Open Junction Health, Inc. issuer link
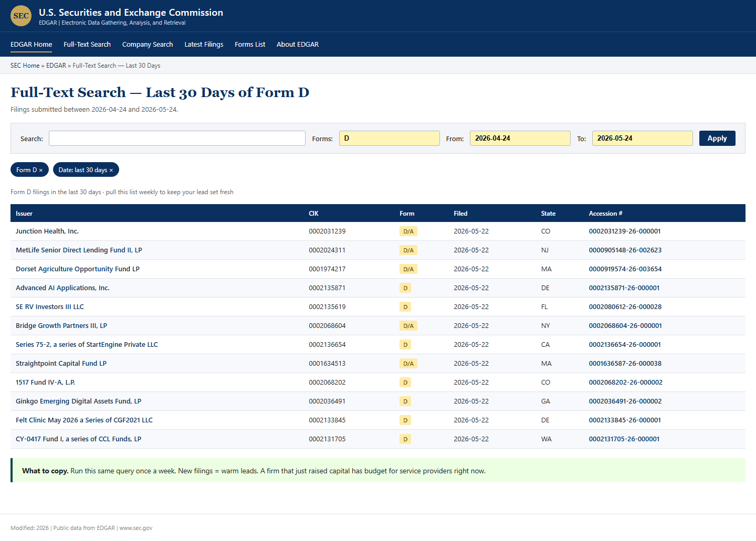This screenshot has width=756, height=541. (x=47, y=231)
